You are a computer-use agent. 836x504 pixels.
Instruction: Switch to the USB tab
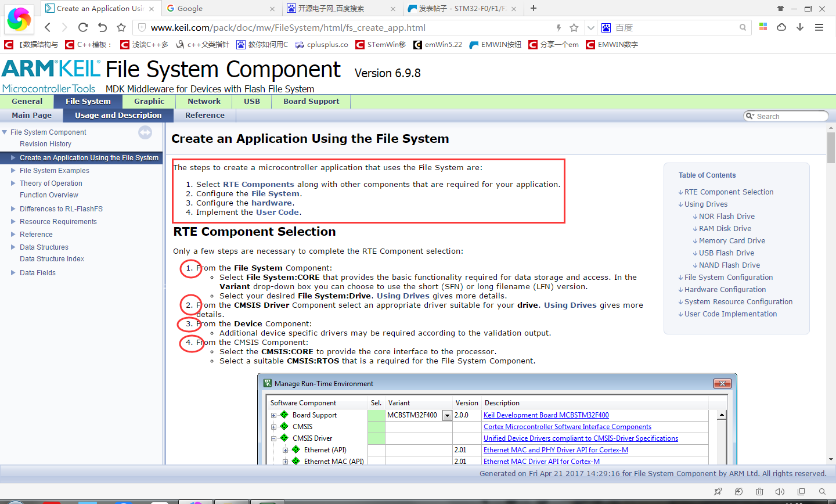252,102
